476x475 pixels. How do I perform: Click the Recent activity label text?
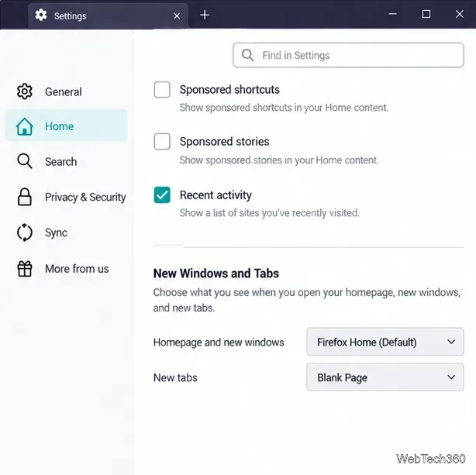216,194
